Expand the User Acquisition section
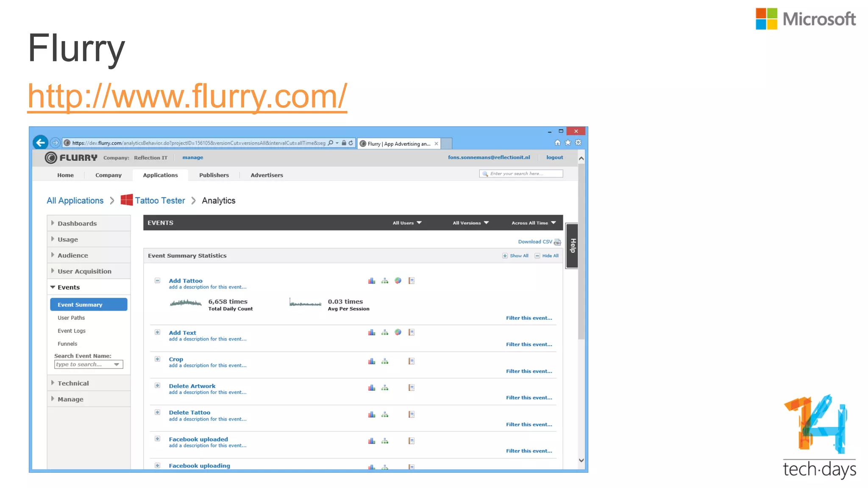868x488 pixels. click(x=89, y=272)
